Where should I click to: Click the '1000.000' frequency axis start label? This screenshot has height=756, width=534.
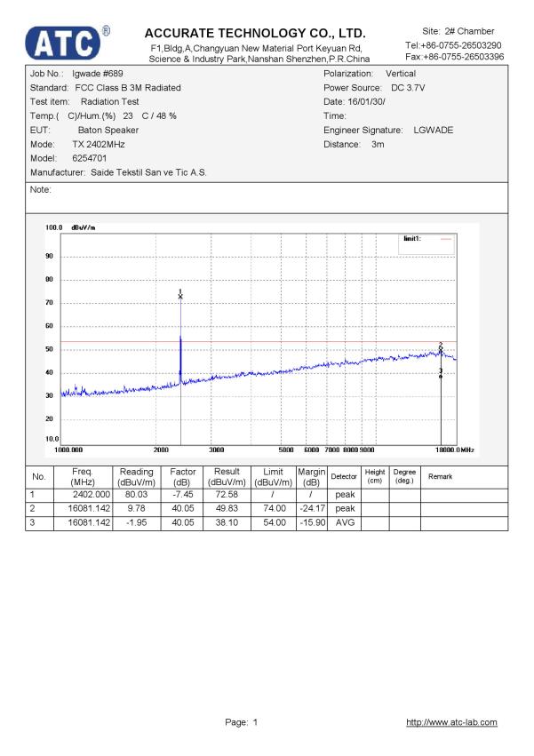[68, 450]
